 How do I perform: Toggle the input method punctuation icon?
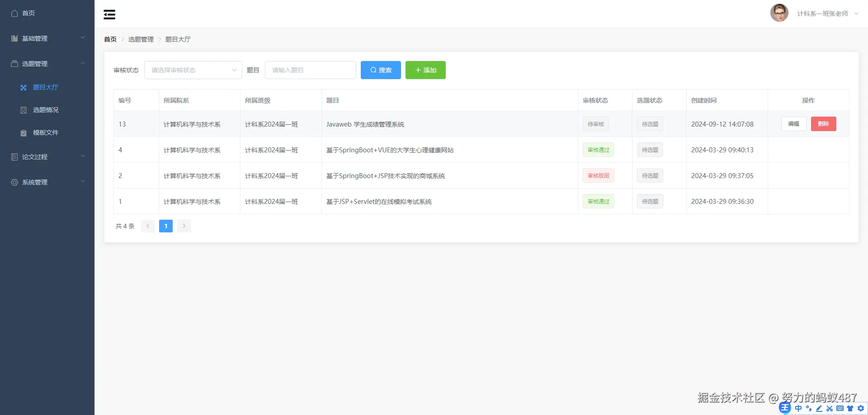pyautogui.click(x=809, y=409)
